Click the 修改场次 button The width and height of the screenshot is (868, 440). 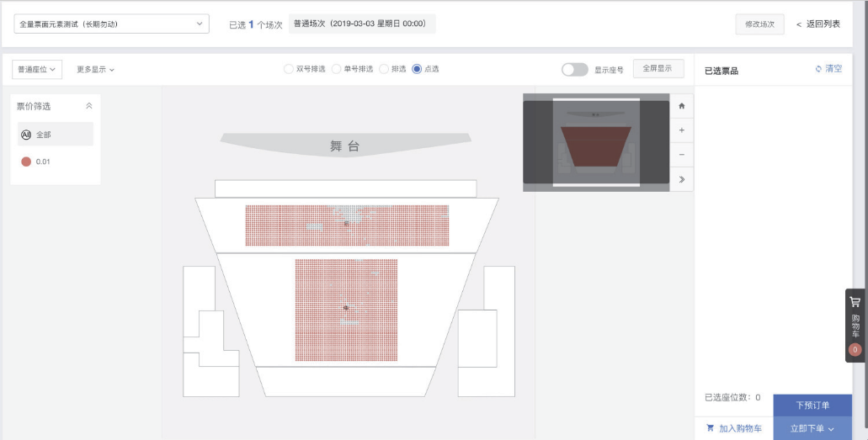coord(759,24)
